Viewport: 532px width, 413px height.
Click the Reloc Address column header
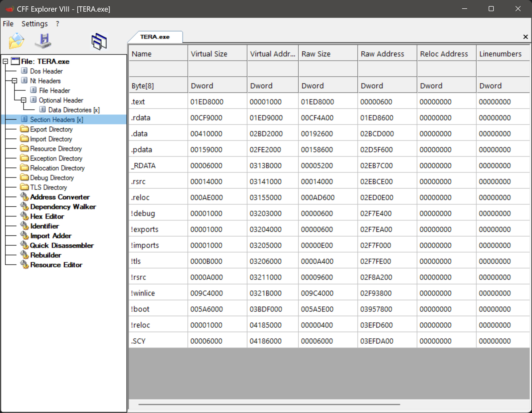(447, 54)
